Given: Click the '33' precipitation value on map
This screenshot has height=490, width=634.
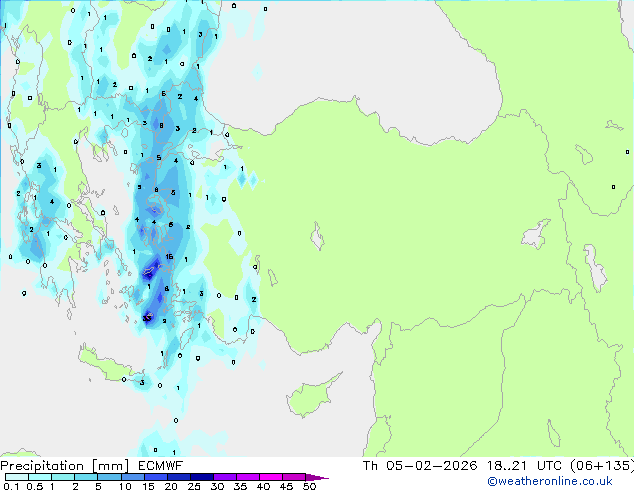Looking at the screenshot, I should coord(147,318).
